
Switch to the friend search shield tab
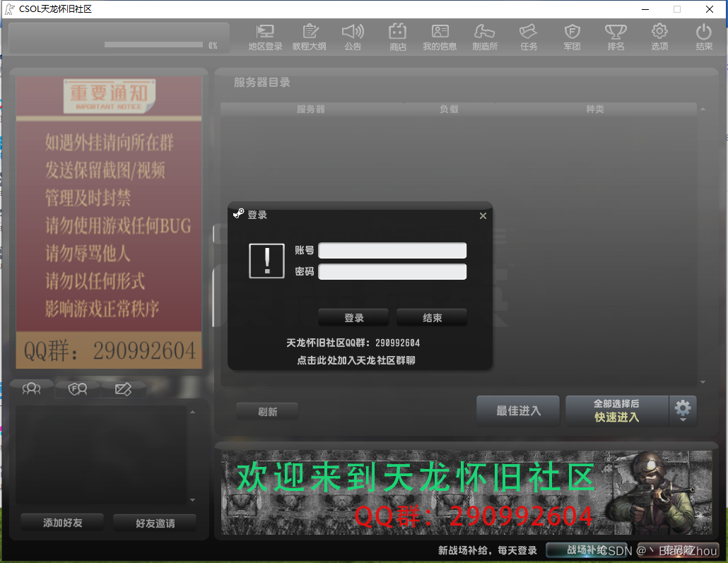pos(78,388)
